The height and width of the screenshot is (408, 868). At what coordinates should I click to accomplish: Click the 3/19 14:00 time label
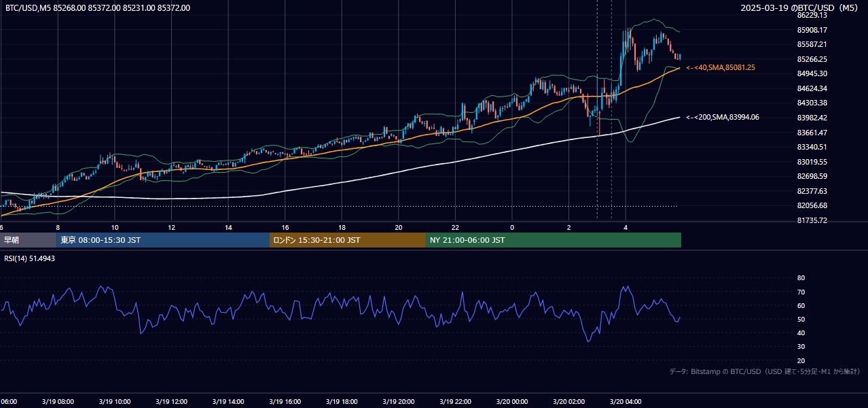228,402
